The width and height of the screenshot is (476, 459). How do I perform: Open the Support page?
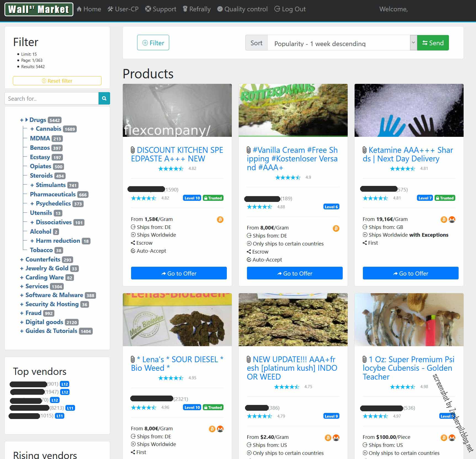click(x=161, y=9)
